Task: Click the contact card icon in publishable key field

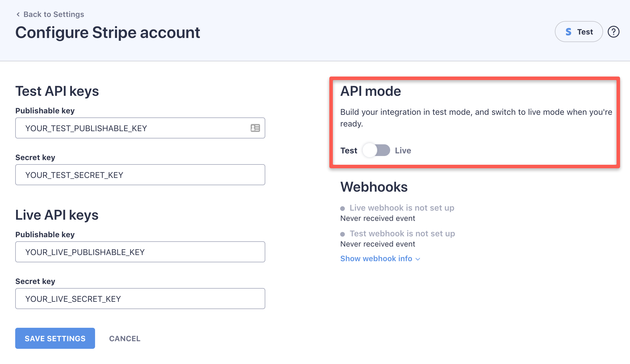Action: tap(255, 128)
